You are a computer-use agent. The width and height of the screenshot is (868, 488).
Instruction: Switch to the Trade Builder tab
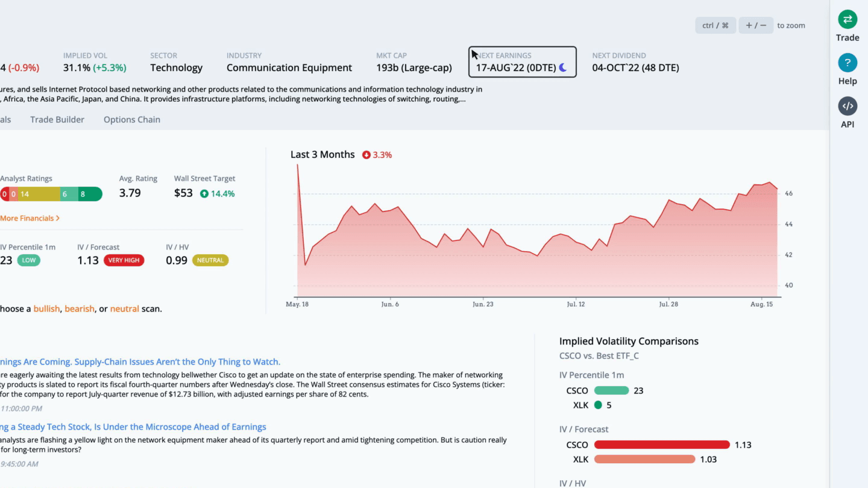point(57,119)
